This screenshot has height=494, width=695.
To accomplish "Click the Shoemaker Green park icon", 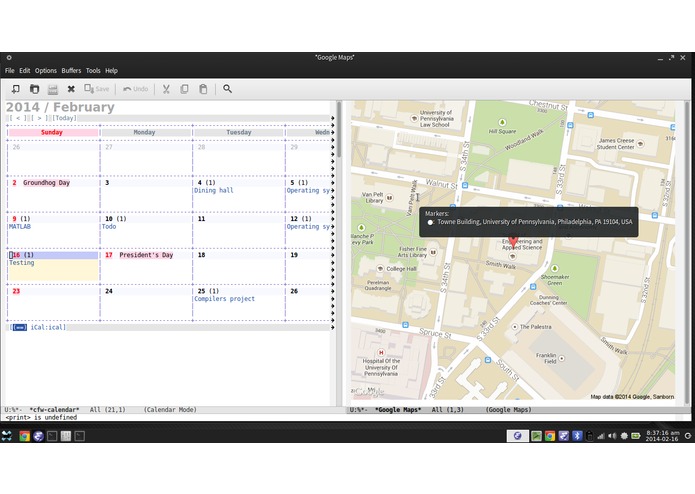I will 554,268.
